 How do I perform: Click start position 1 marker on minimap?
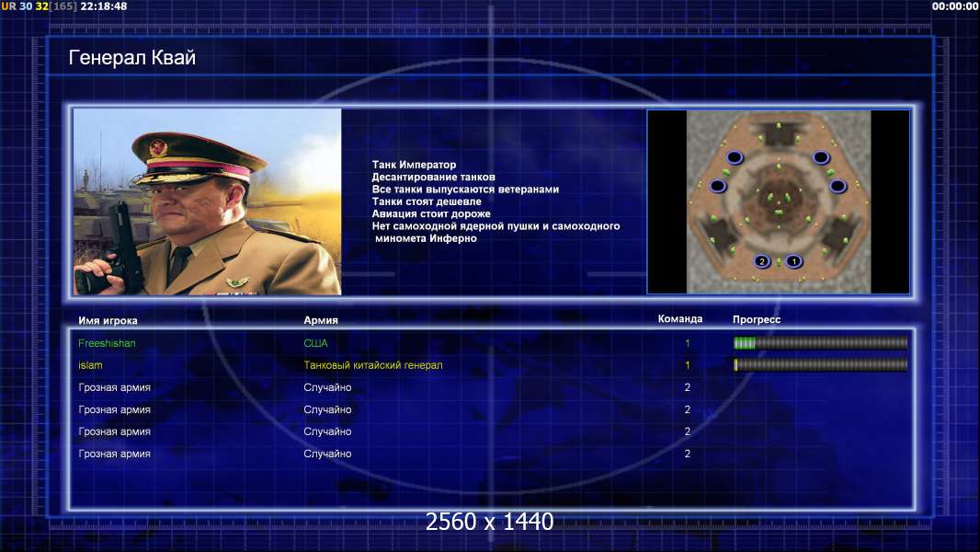pos(793,261)
